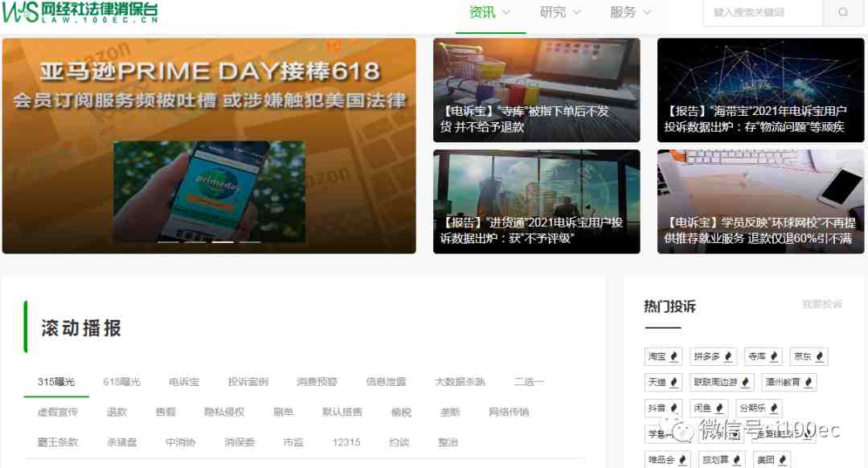Click the flame icon beside 潭州教育
The image size is (868, 468).
point(809,382)
